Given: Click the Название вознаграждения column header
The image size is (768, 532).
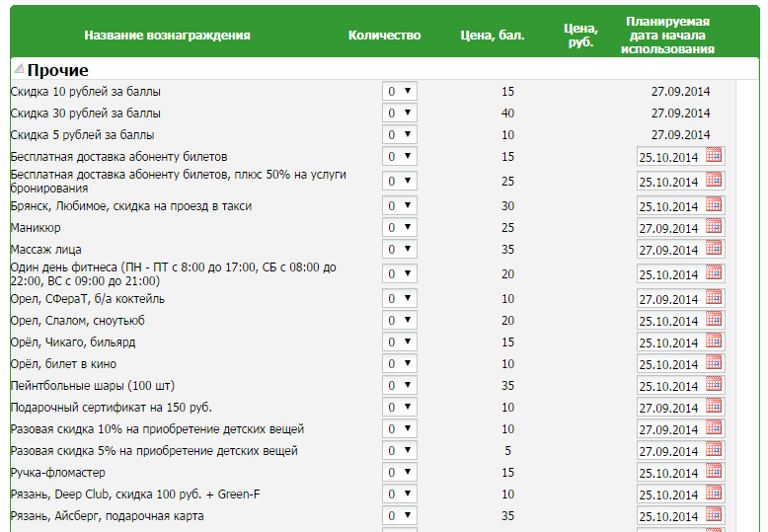Looking at the screenshot, I should pos(167,36).
